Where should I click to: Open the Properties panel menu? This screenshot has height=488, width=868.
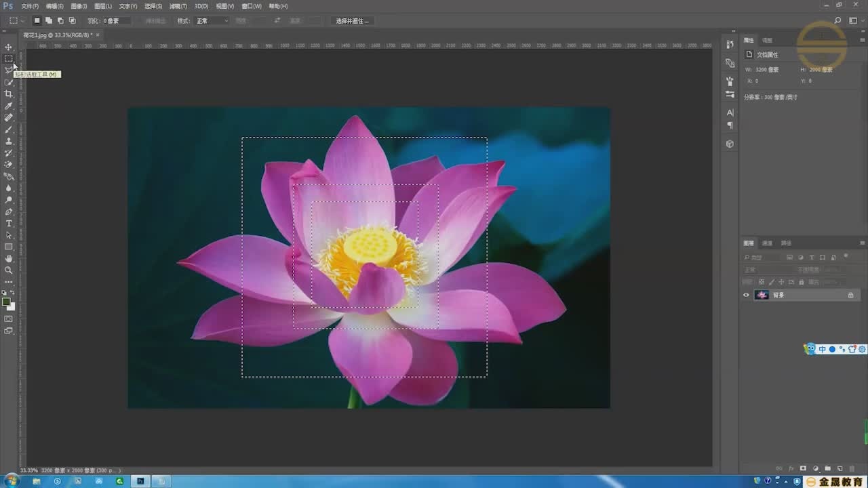click(x=863, y=41)
